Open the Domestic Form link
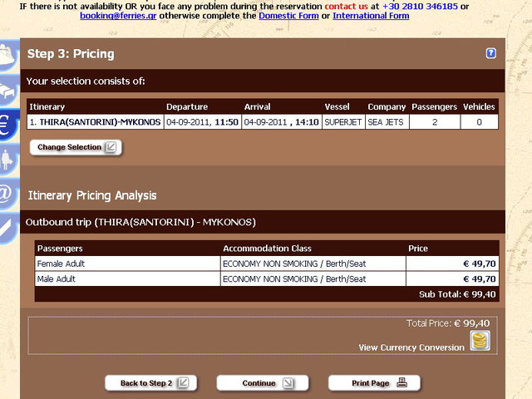The width and height of the screenshot is (532, 399). point(288,16)
